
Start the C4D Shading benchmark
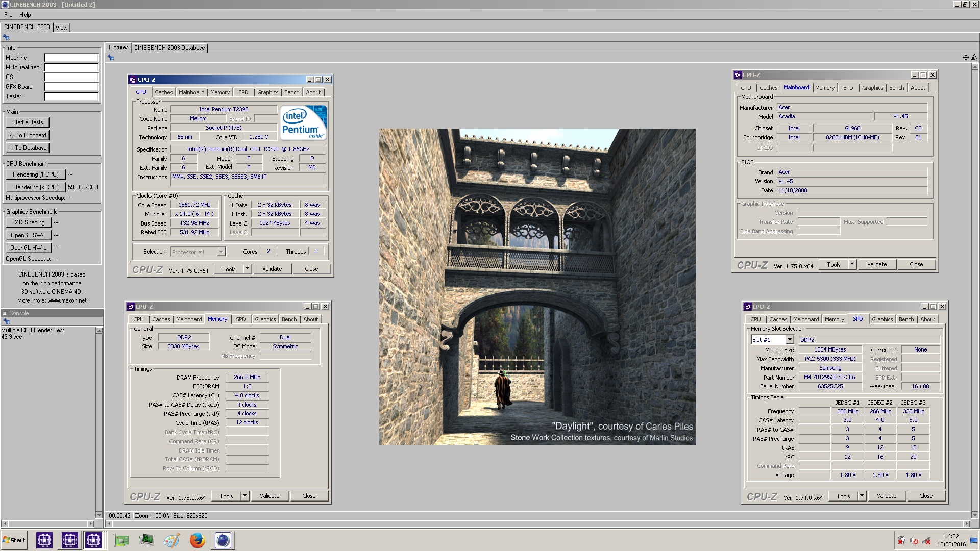29,222
